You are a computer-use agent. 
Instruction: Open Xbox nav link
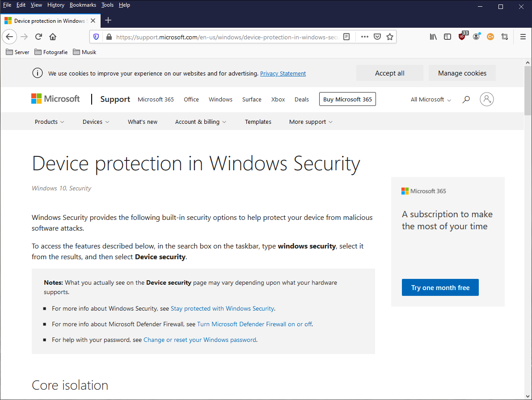278,99
